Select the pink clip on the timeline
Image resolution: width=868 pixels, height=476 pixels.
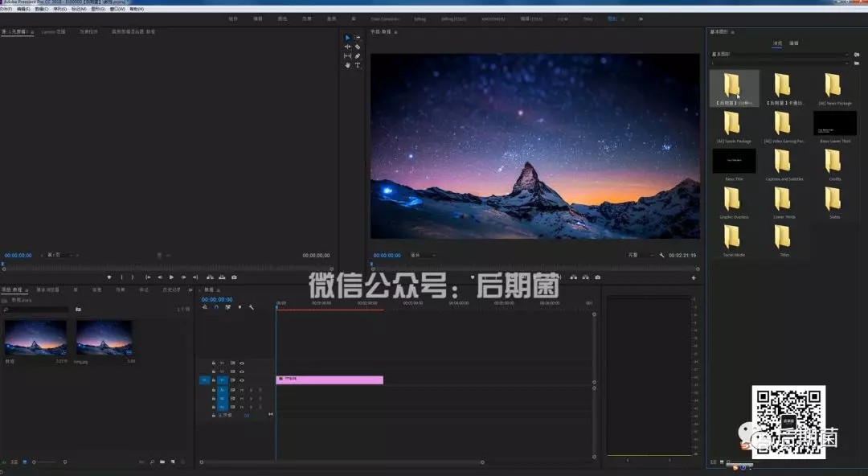click(330, 380)
